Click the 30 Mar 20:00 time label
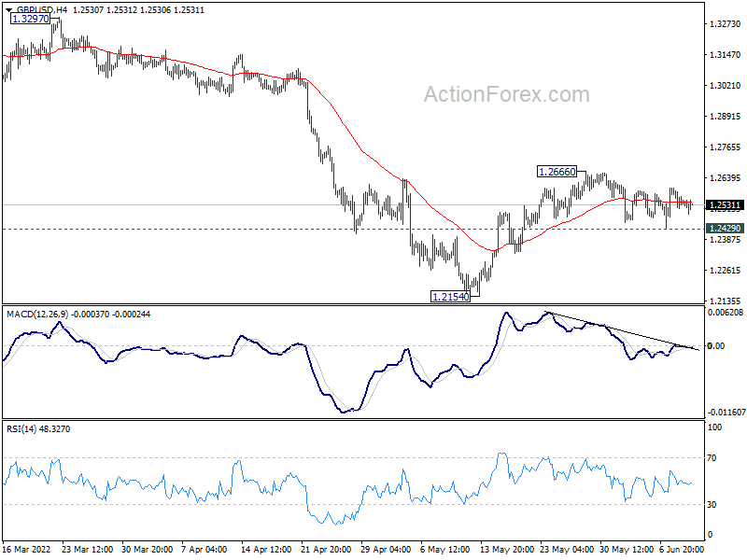The width and height of the screenshot is (747, 560). point(148,550)
